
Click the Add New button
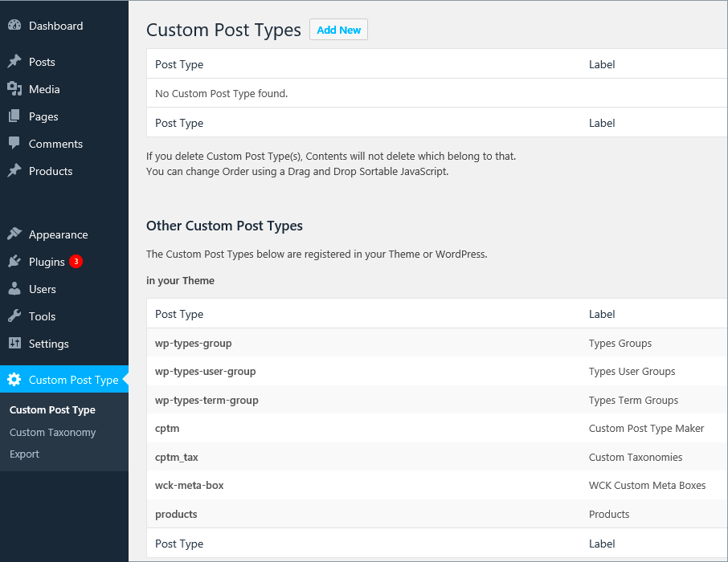(x=338, y=30)
